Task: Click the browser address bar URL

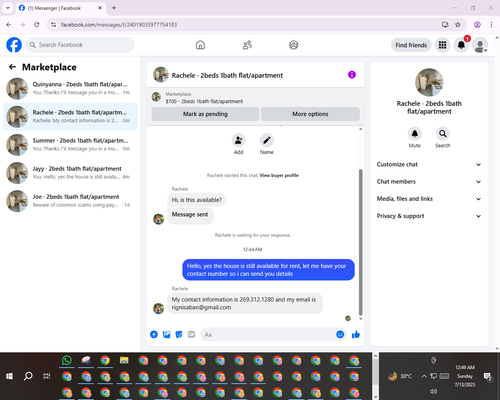Action: 119,25
